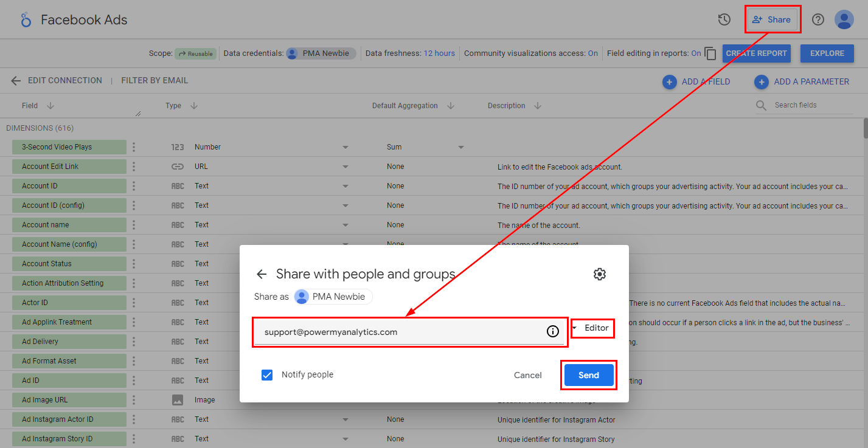
Task: Toggle Field editing in reports On
Action: pyautogui.click(x=696, y=53)
